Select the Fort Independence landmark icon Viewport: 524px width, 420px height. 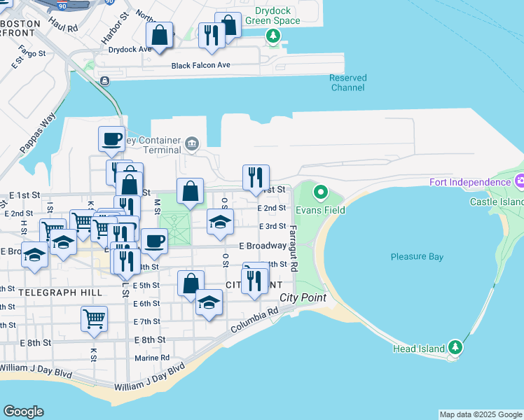[x=519, y=182]
